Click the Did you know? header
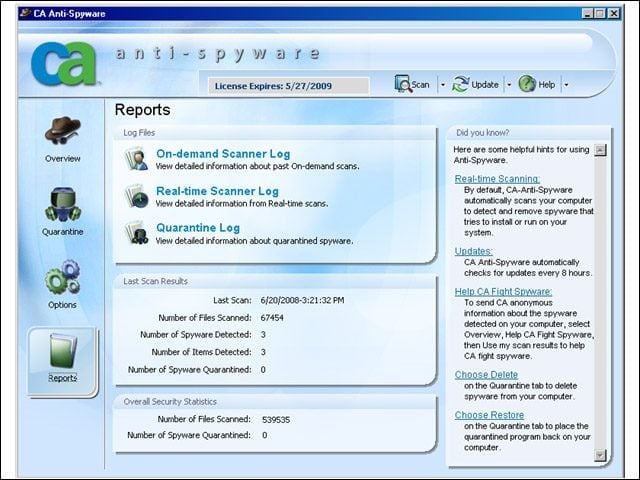 tap(482, 133)
